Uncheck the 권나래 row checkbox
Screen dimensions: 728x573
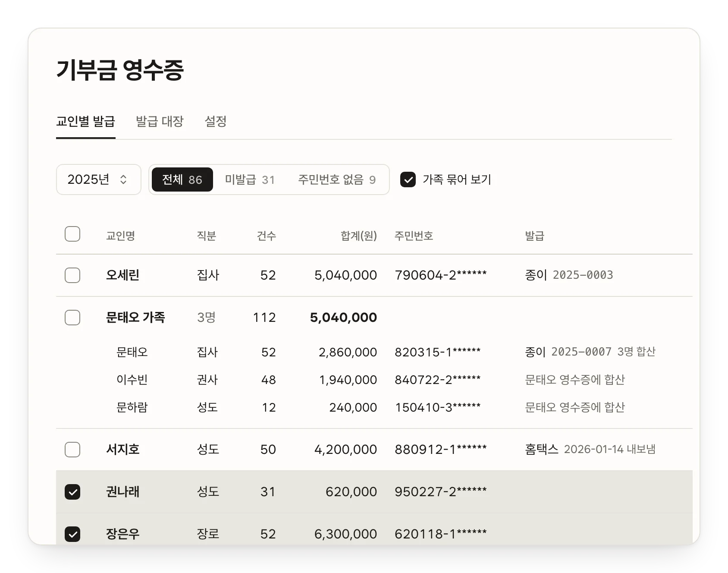[72, 492]
